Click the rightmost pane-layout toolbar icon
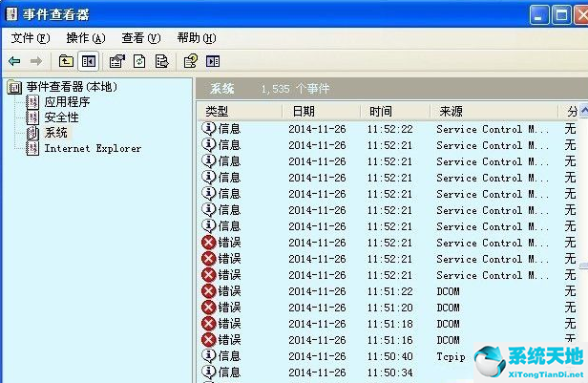The height and width of the screenshot is (383, 588). (213, 61)
